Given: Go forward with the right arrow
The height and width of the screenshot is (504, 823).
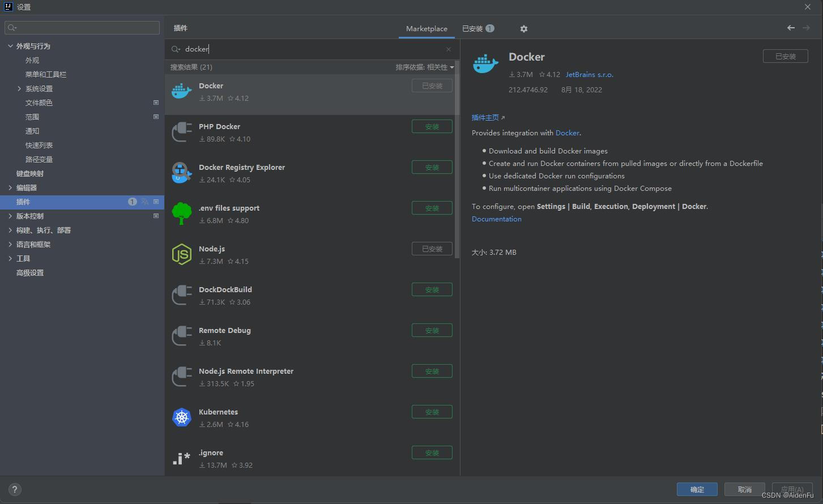Looking at the screenshot, I should pos(806,28).
